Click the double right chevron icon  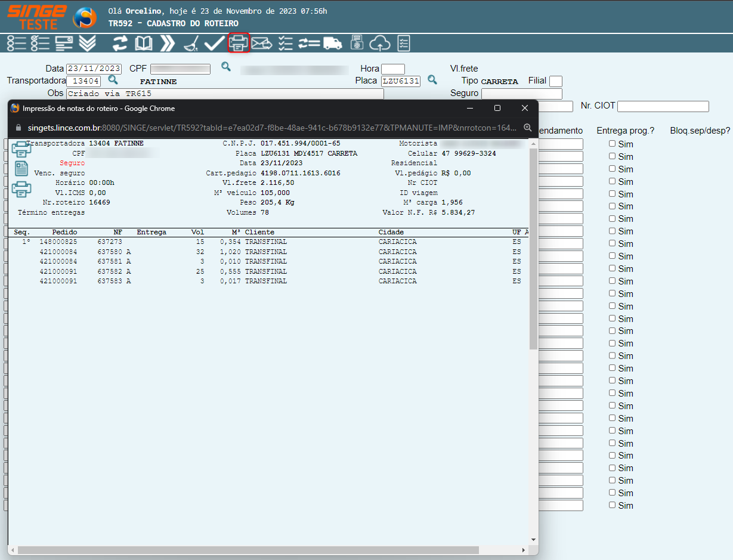tap(168, 43)
